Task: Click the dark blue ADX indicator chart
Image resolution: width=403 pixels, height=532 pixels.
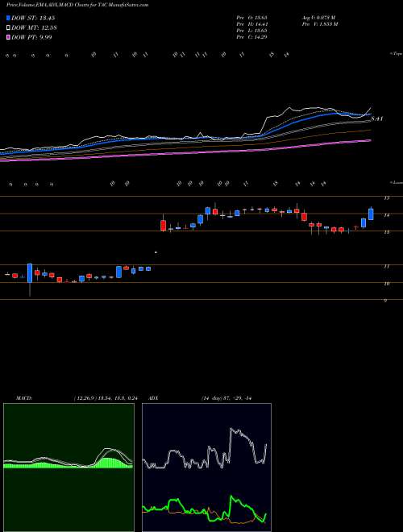Action: (x=206, y=468)
